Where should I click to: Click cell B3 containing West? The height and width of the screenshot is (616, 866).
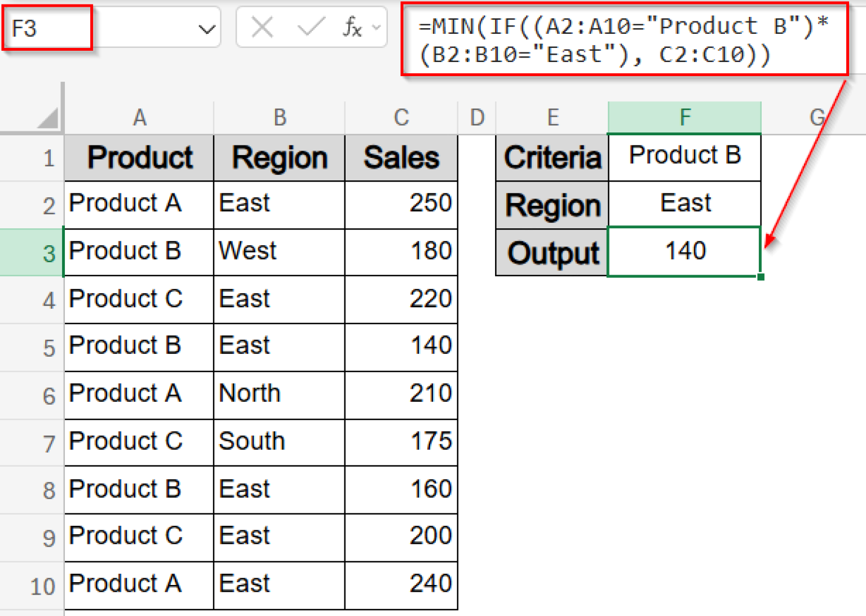tap(279, 252)
